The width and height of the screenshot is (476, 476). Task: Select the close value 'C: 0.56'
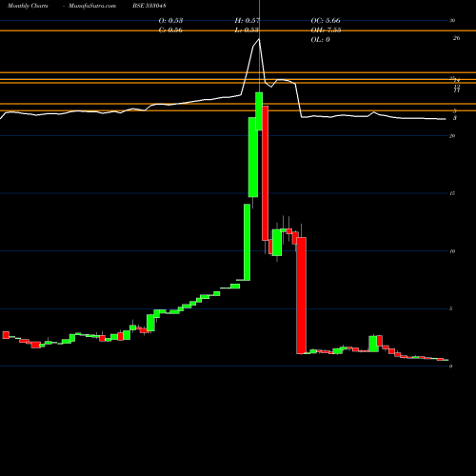(170, 30)
